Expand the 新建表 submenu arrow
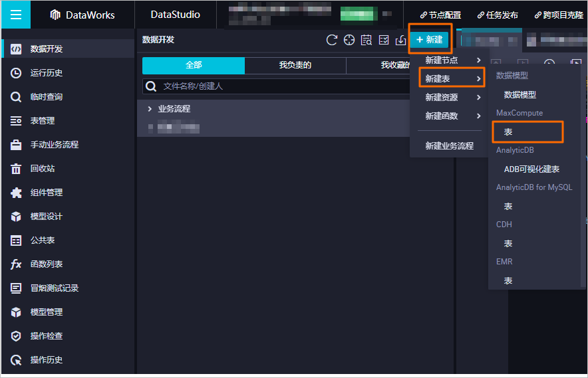 (x=478, y=78)
